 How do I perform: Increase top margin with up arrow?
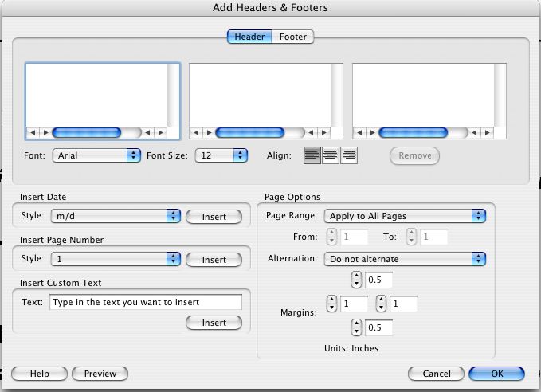pyautogui.click(x=356, y=276)
